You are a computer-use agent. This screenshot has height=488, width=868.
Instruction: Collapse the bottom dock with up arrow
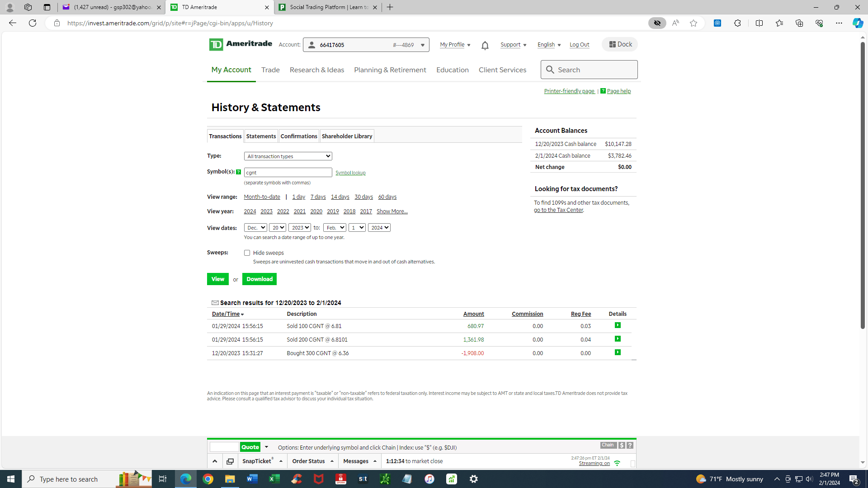(215, 461)
